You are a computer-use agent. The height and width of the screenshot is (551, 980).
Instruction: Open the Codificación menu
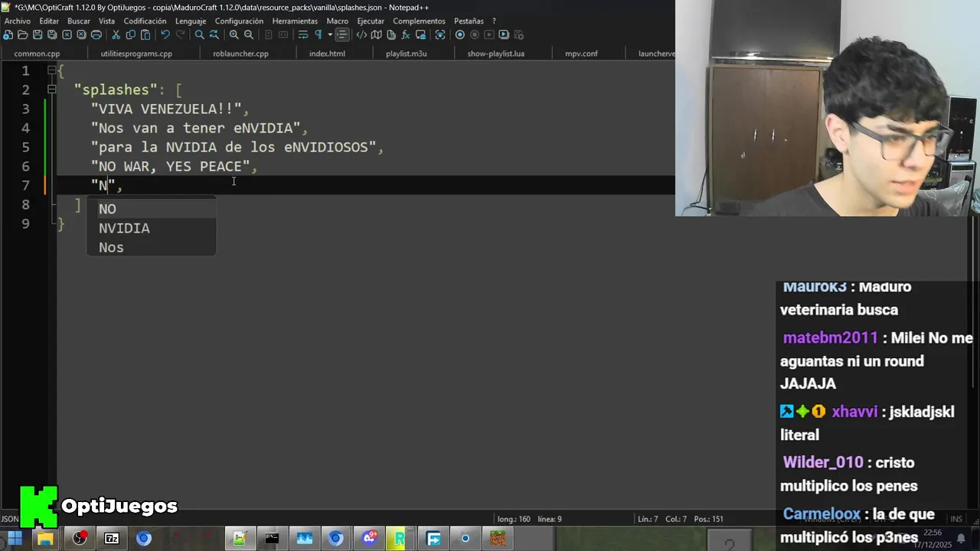pyautogui.click(x=145, y=21)
